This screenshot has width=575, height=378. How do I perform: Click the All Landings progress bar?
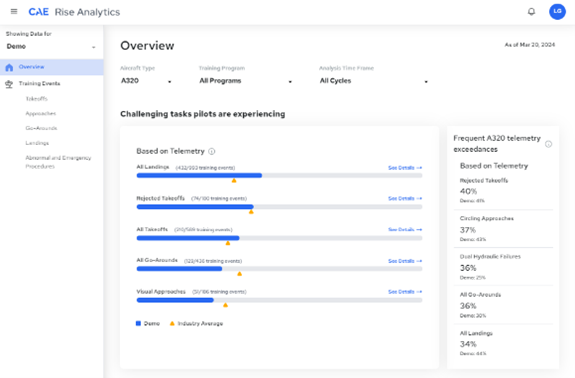coord(279,176)
